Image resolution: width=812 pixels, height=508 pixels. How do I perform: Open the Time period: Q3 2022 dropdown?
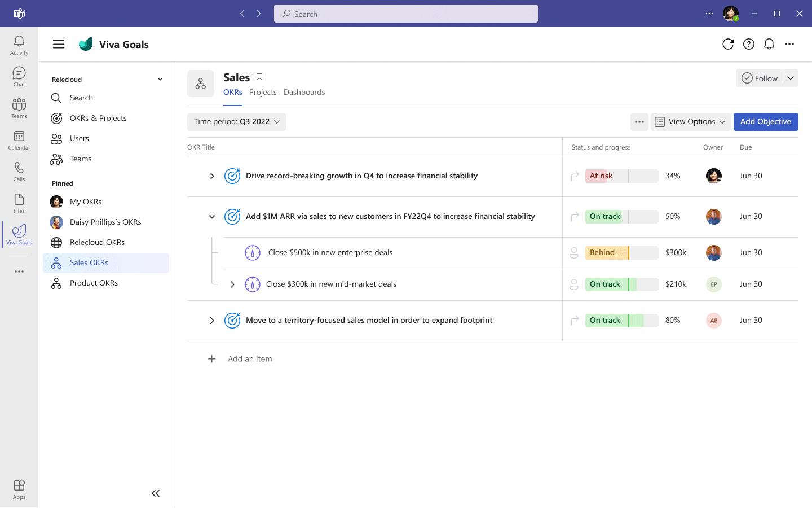(x=236, y=121)
